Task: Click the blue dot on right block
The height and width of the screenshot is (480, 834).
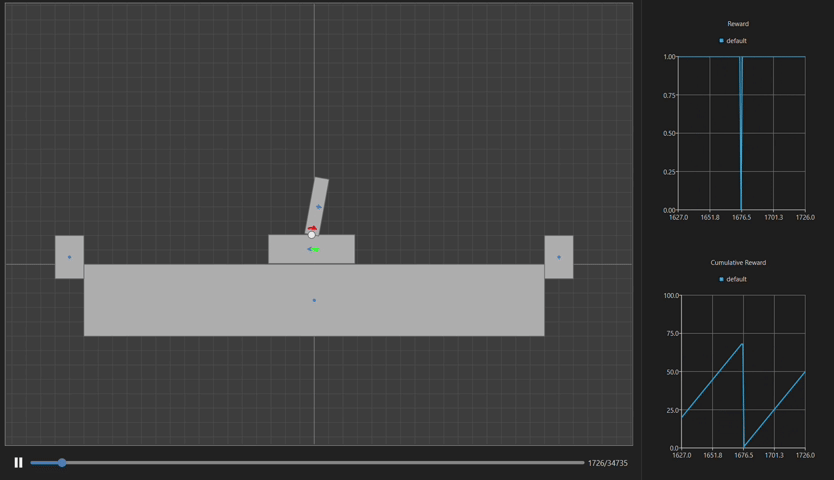Action: click(x=559, y=257)
